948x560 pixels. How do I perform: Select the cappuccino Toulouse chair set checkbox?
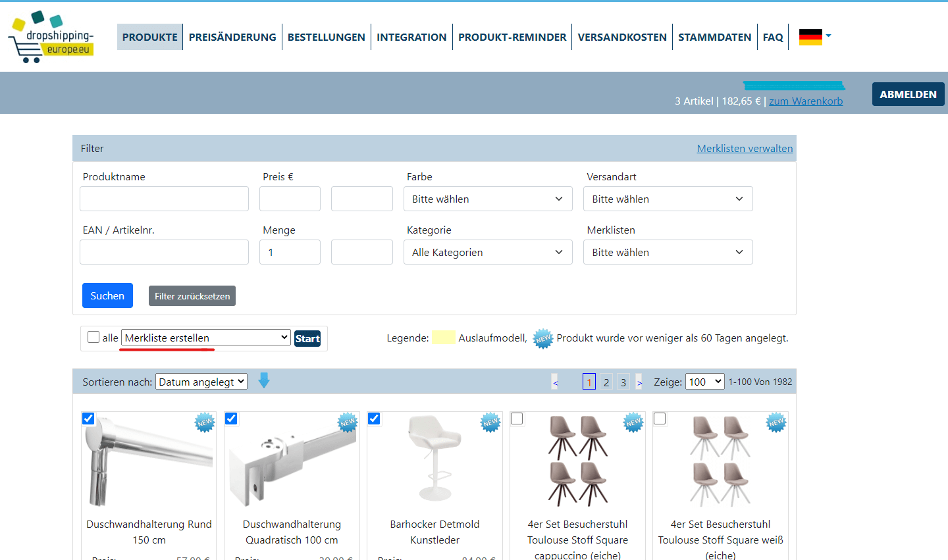[x=517, y=419]
